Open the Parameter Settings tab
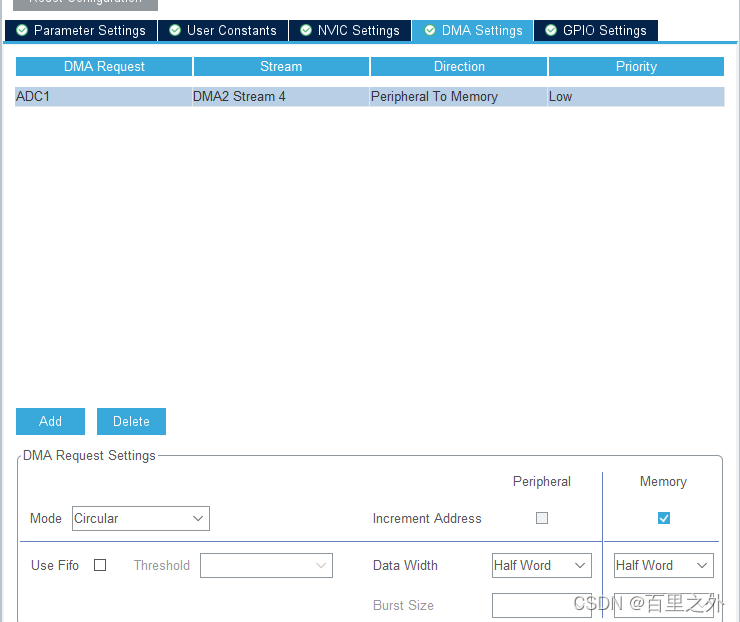This screenshot has height=622, width=740. click(81, 31)
